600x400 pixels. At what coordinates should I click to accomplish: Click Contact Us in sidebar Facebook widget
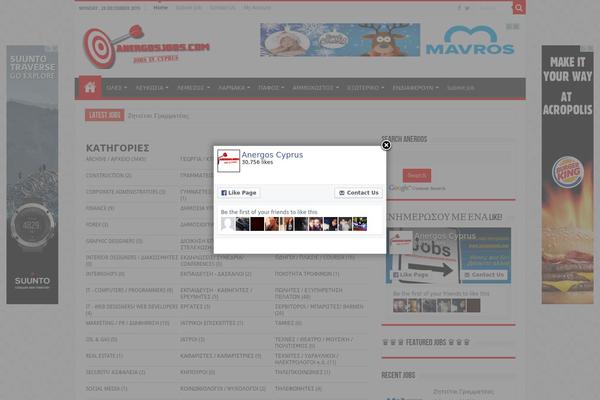(x=484, y=275)
